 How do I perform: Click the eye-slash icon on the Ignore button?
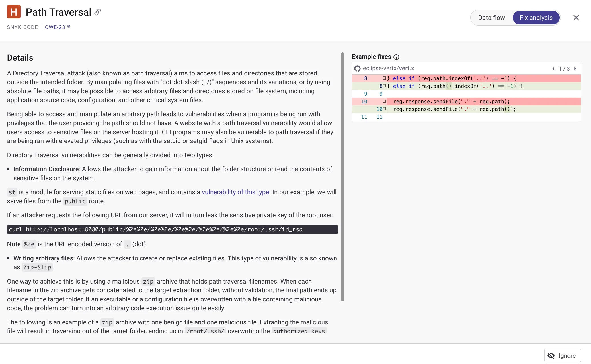[551, 355]
